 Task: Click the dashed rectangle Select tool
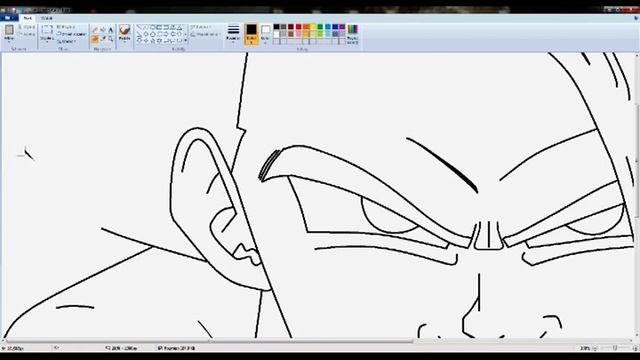click(47, 29)
